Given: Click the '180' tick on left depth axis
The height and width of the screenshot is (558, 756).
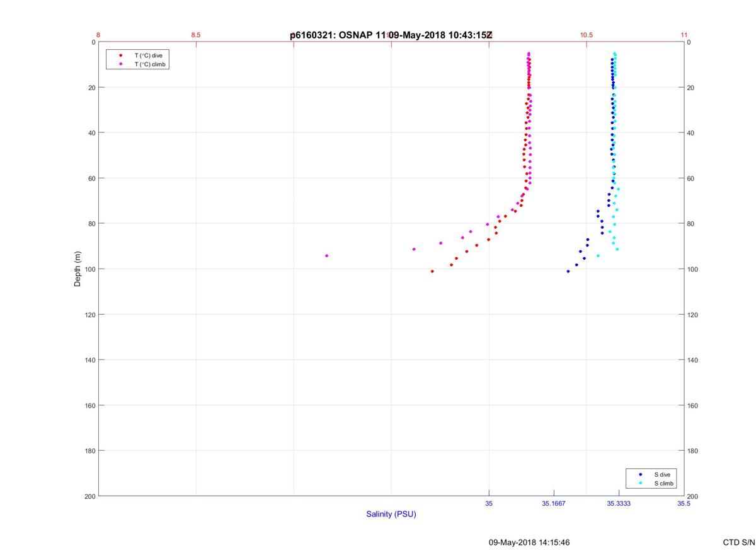Looking at the screenshot, I should click(x=89, y=451).
